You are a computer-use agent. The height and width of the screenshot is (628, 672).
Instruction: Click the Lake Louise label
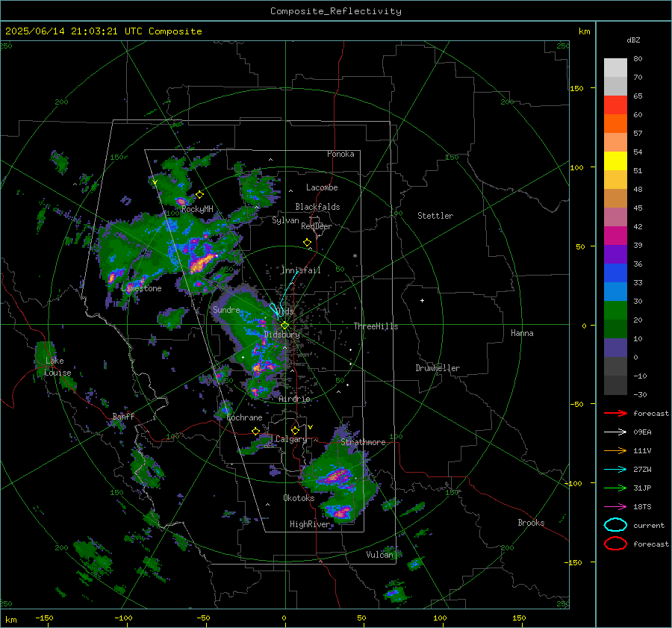pos(57,367)
